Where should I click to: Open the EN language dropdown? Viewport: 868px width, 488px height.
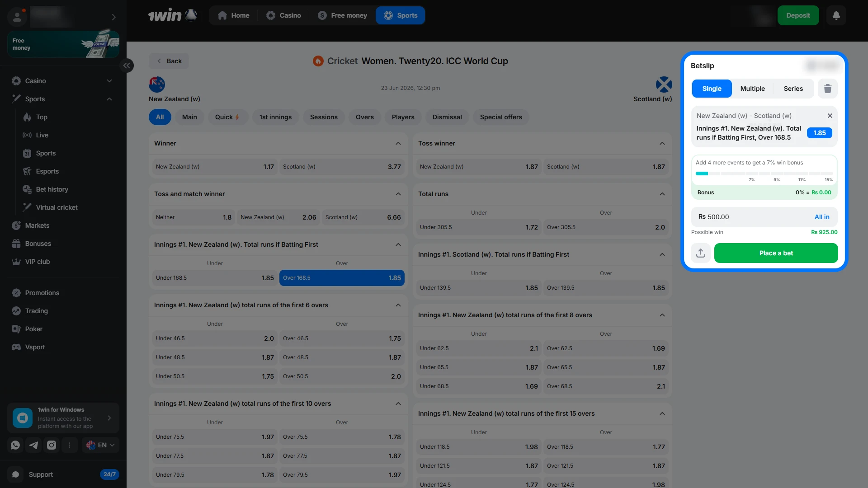(x=100, y=445)
